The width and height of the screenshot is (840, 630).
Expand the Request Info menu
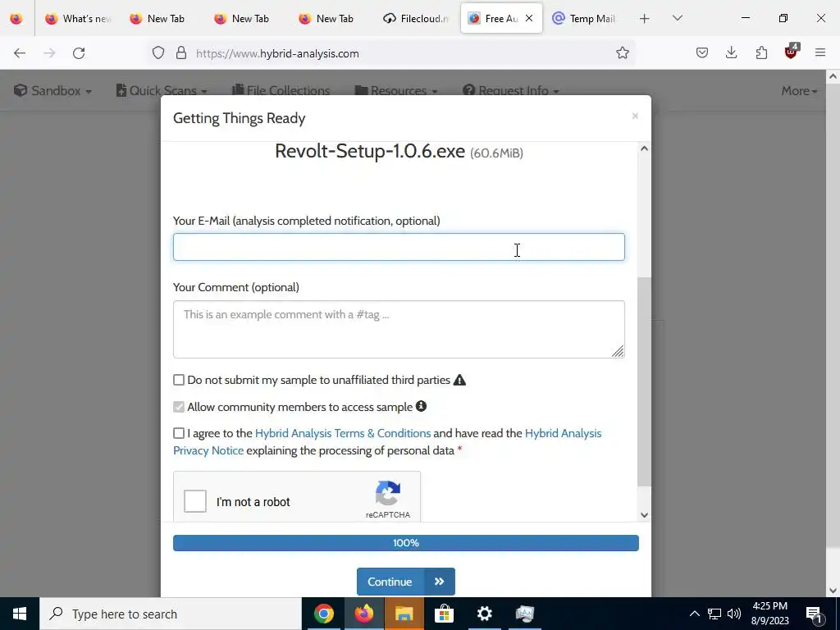[511, 90]
